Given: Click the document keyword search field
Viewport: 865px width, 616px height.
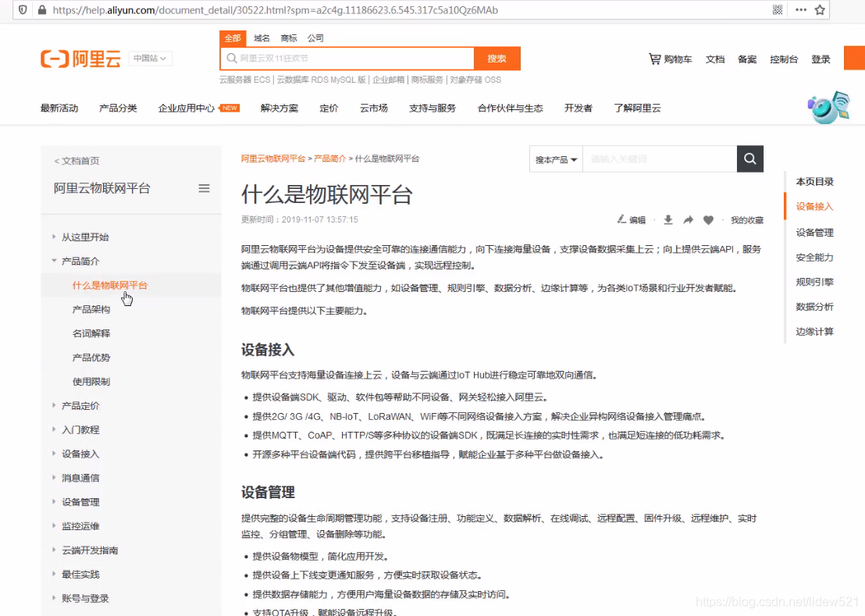Looking at the screenshot, I should (660, 158).
